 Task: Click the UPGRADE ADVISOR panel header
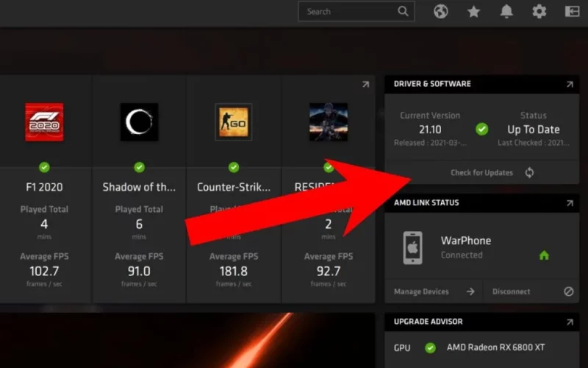tap(482, 322)
